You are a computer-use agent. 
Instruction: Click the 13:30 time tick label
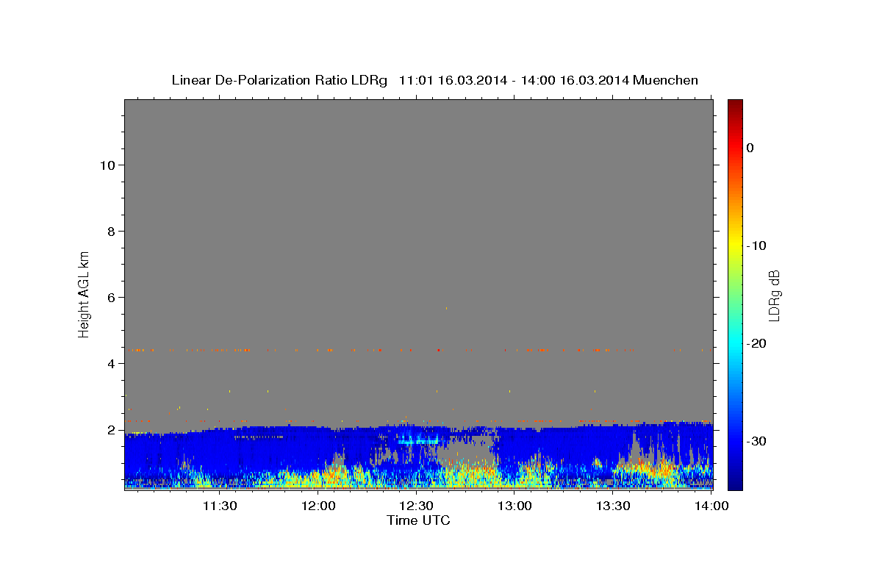pyautogui.click(x=613, y=506)
